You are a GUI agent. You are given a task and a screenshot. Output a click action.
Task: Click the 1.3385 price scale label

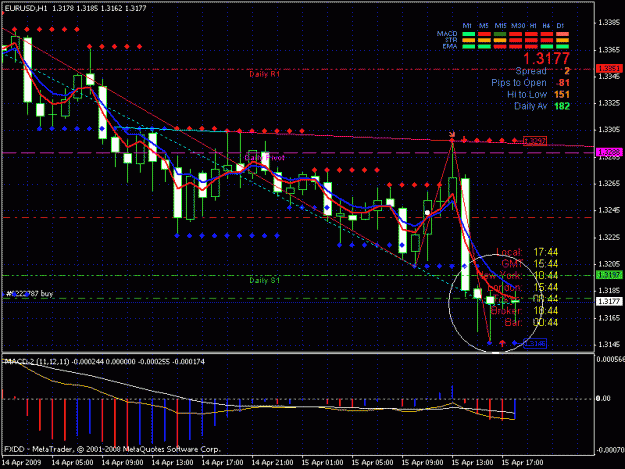(x=609, y=23)
